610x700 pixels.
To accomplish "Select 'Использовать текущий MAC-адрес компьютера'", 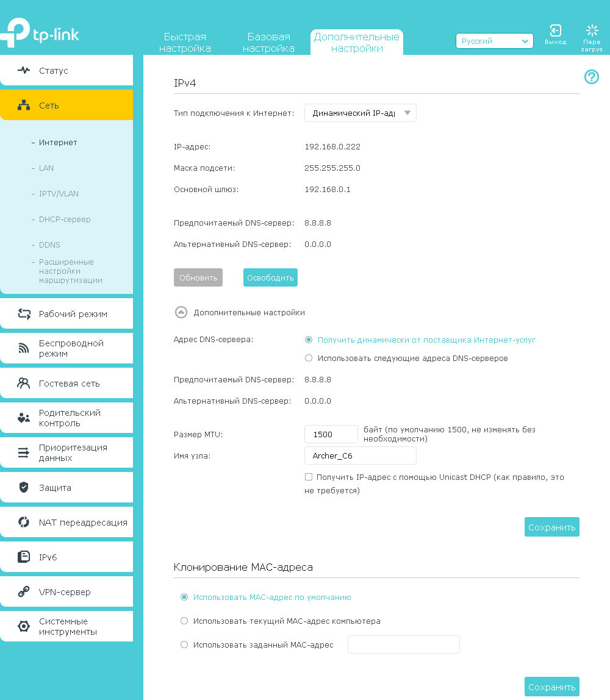I will (x=184, y=621).
